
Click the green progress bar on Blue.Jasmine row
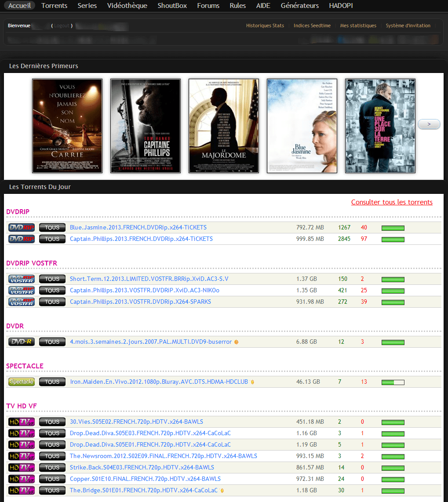coord(393,228)
